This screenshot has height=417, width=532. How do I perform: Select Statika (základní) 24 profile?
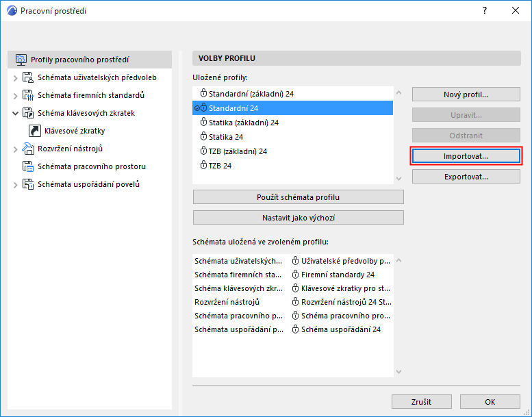click(x=292, y=122)
